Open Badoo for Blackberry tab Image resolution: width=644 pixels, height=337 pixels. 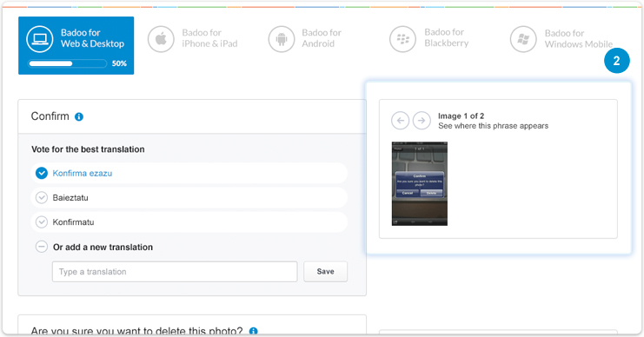click(428, 38)
